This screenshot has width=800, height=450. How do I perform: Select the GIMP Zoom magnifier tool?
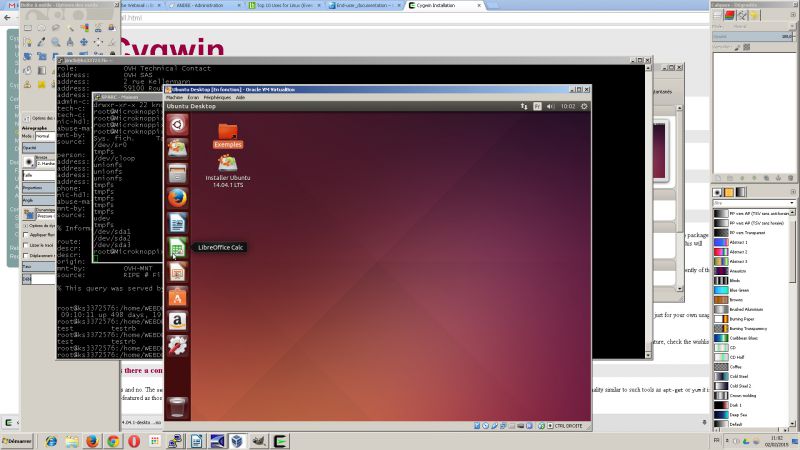[56, 42]
